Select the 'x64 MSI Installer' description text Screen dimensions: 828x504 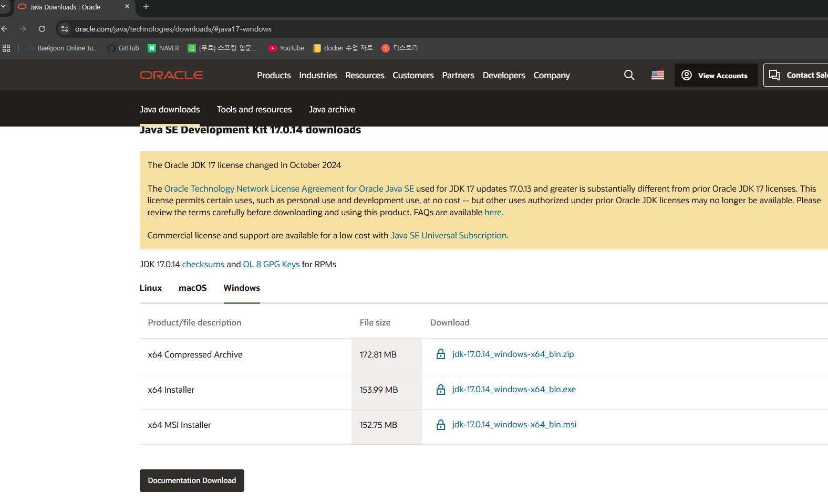[x=179, y=425]
